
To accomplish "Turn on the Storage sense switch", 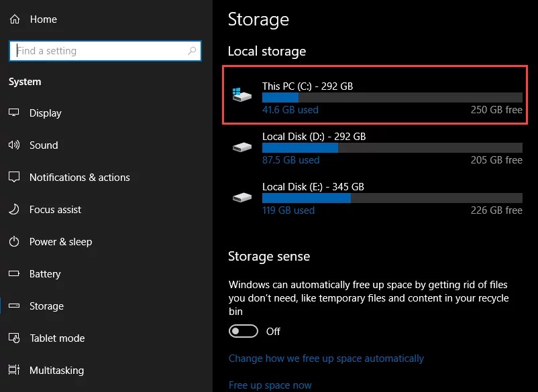I will coord(243,331).
